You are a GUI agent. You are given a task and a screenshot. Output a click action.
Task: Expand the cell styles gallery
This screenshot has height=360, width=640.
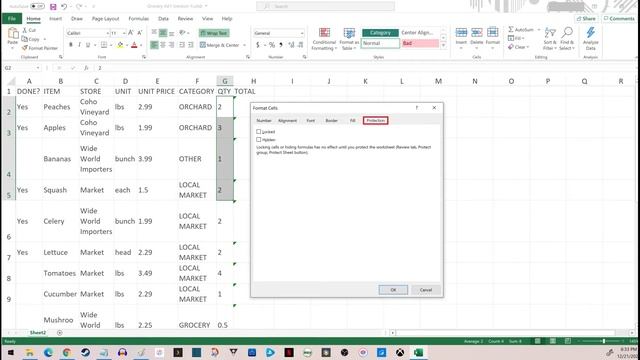(x=443, y=46)
